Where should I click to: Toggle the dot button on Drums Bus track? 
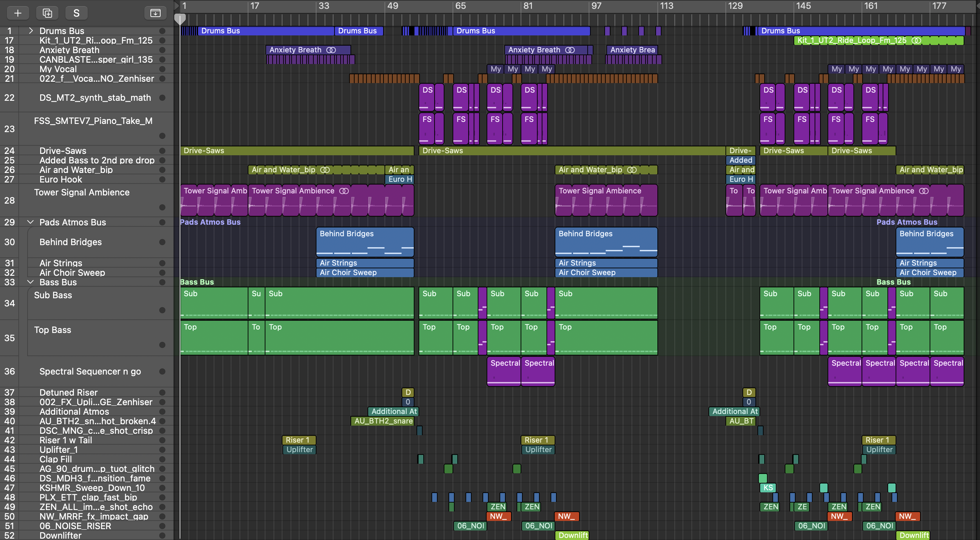click(162, 31)
